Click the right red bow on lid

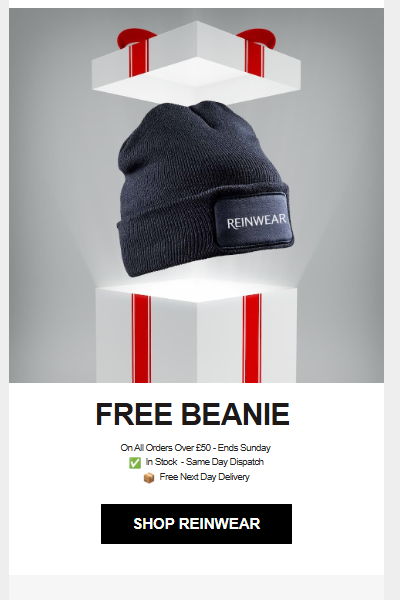[258, 39]
